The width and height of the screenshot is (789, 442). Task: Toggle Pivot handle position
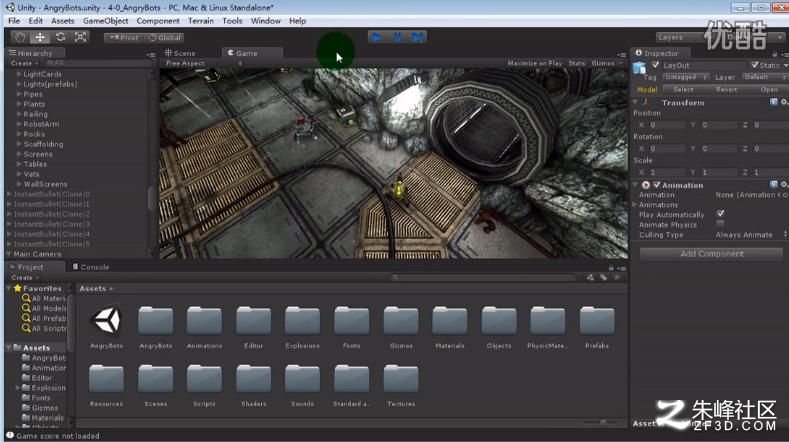[x=124, y=37]
